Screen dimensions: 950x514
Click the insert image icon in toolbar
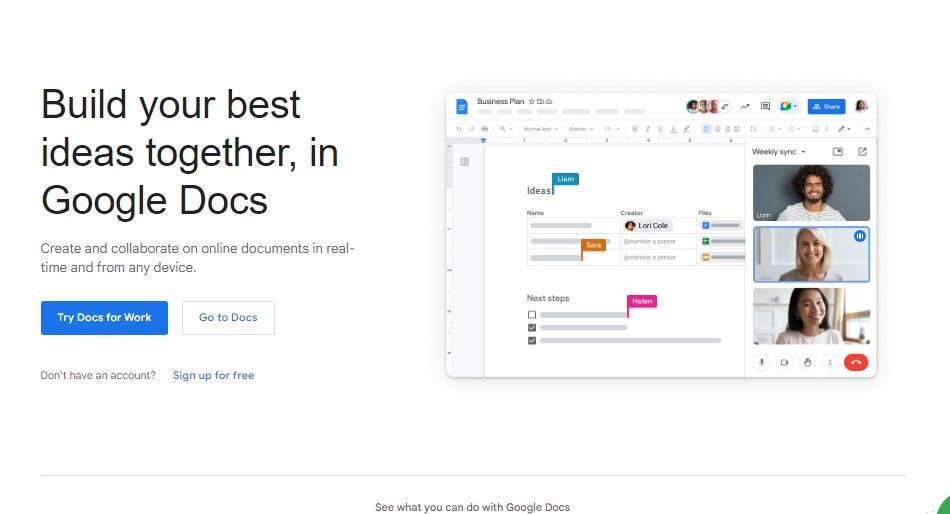[x=815, y=129]
